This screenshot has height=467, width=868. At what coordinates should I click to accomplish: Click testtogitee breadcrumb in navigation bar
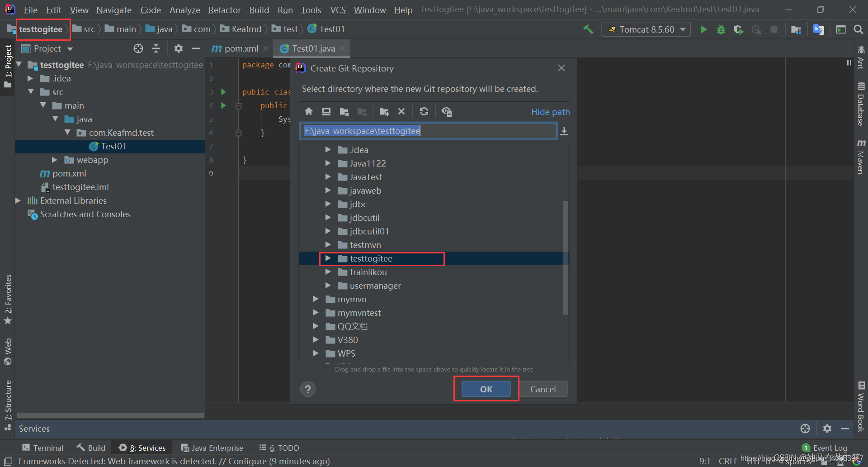[x=41, y=29]
